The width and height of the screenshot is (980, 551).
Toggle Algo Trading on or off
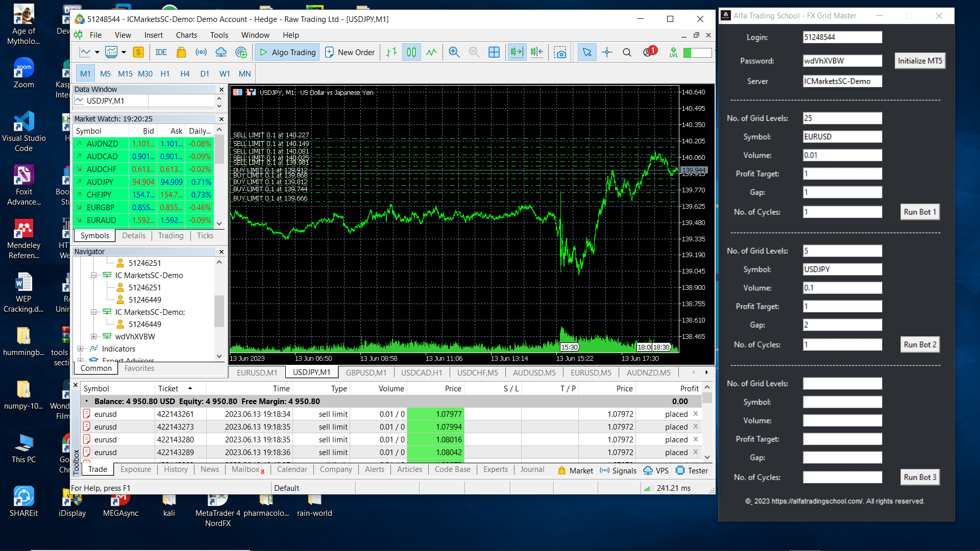tap(287, 52)
